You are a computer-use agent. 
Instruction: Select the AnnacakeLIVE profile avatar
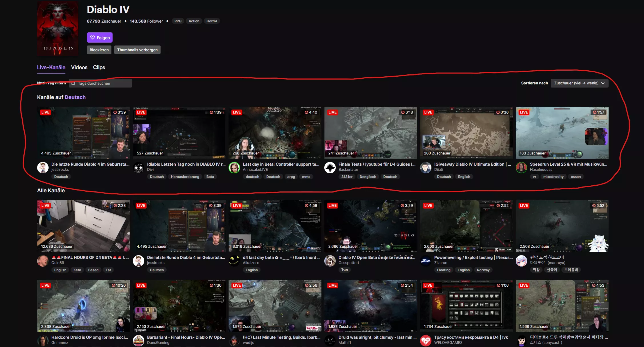click(234, 168)
